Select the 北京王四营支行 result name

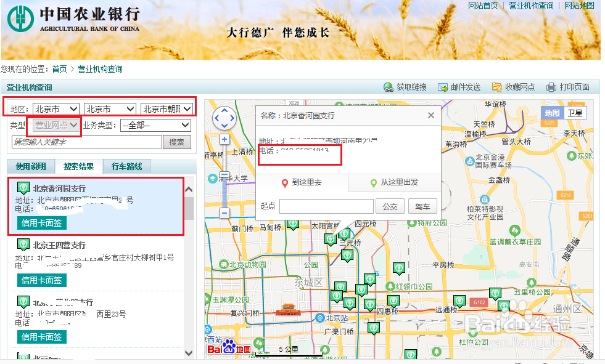59,245
